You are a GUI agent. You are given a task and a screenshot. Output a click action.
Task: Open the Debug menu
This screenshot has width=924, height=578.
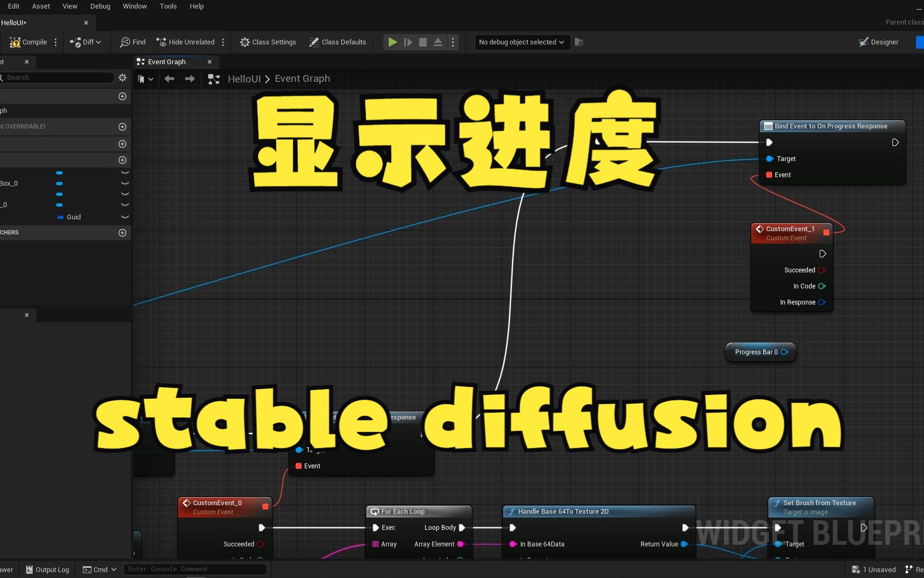tap(100, 6)
